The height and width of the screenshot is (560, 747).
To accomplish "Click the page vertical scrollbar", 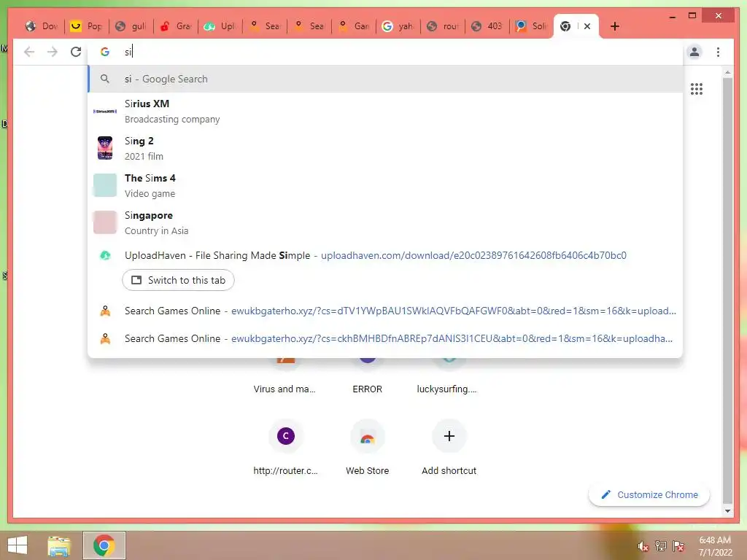I will point(727,289).
